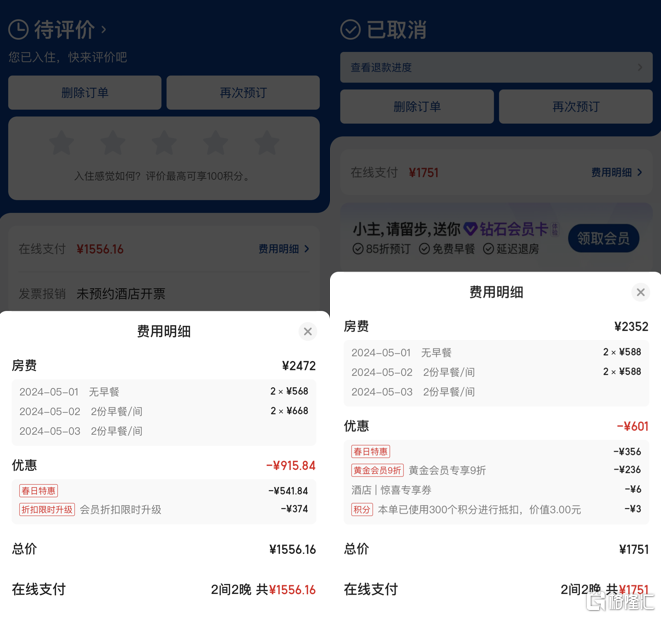The image size is (661, 618).
Task: Rate two stars in review card
Action: (x=113, y=143)
